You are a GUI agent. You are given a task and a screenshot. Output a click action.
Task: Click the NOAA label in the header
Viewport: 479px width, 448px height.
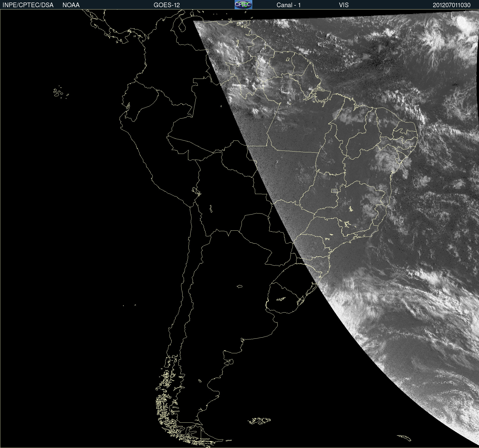pyautogui.click(x=71, y=5)
